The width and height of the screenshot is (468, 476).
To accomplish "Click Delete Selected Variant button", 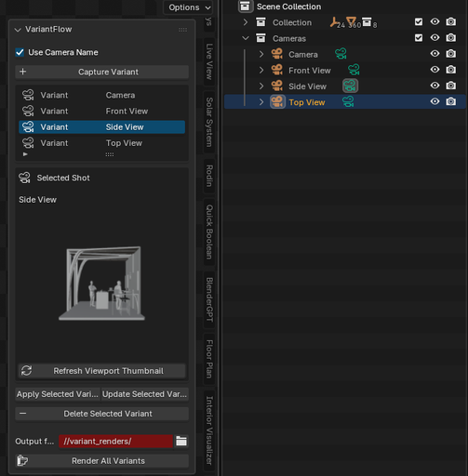I will tap(101, 414).
